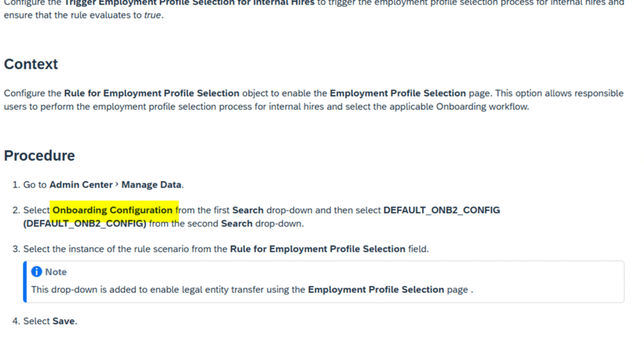The width and height of the screenshot is (644, 340).
Task: Click the Note label in the callout box
Action: point(56,272)
